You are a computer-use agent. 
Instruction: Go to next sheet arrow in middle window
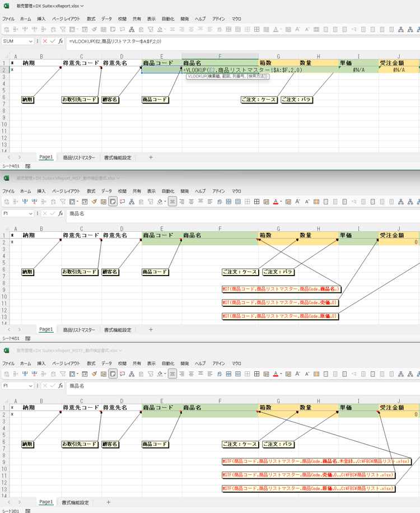[19, 330]
